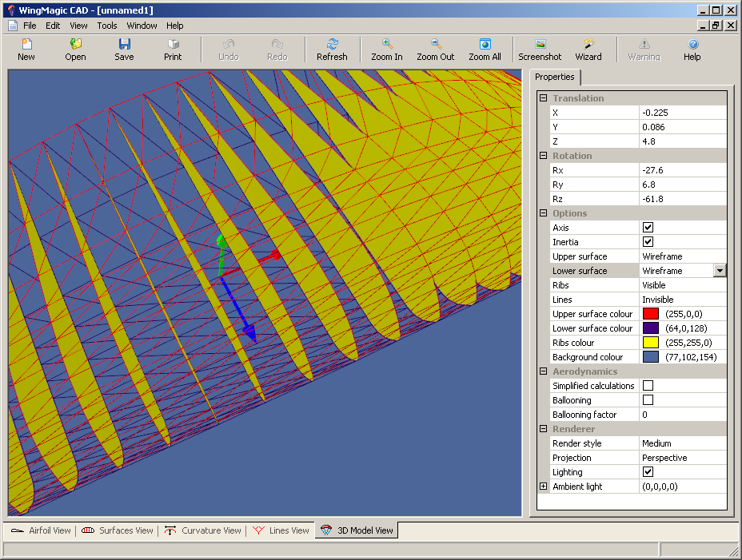This screenshot has width=742, height=560.
Task: Collapse the Aerodynamics property group
Action: 543,371
